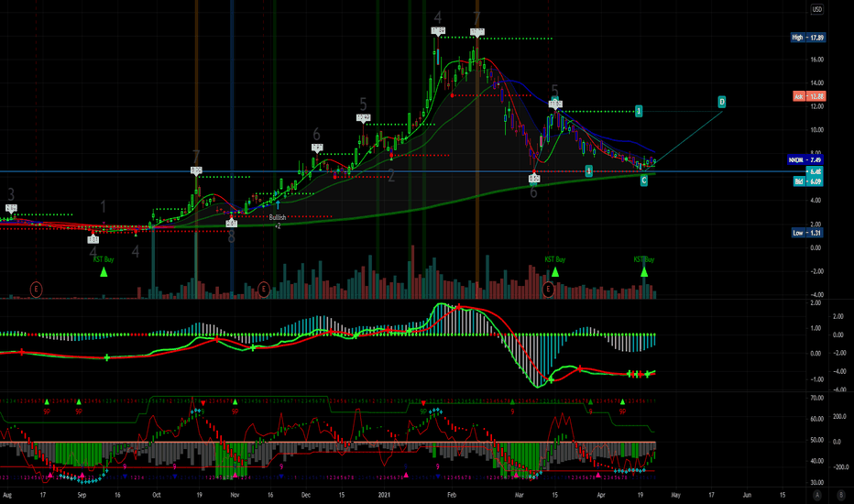Image resolution: width=854 pixels, height=504 pixels.
Task: Open the March earnings E marker
Action: point(549,289)
